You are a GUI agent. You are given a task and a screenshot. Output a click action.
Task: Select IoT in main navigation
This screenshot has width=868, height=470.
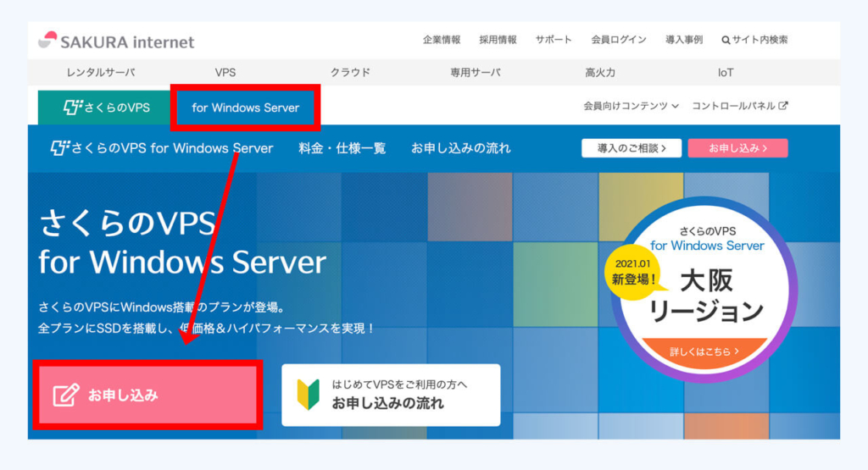[726, 73]
